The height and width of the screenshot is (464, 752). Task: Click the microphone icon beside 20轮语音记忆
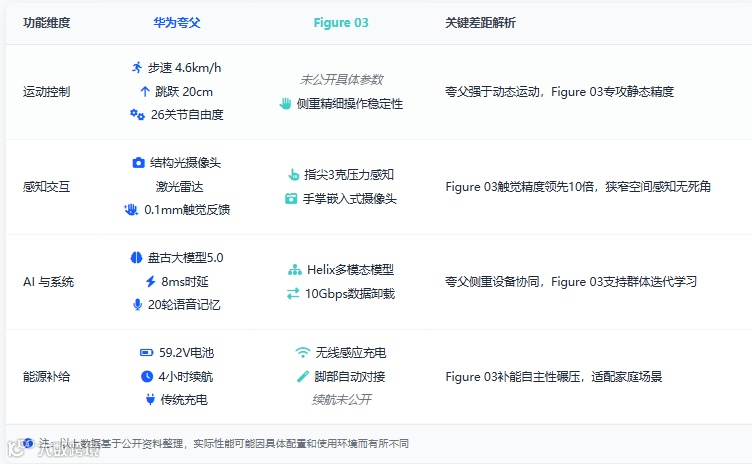(x=137, y=304)
